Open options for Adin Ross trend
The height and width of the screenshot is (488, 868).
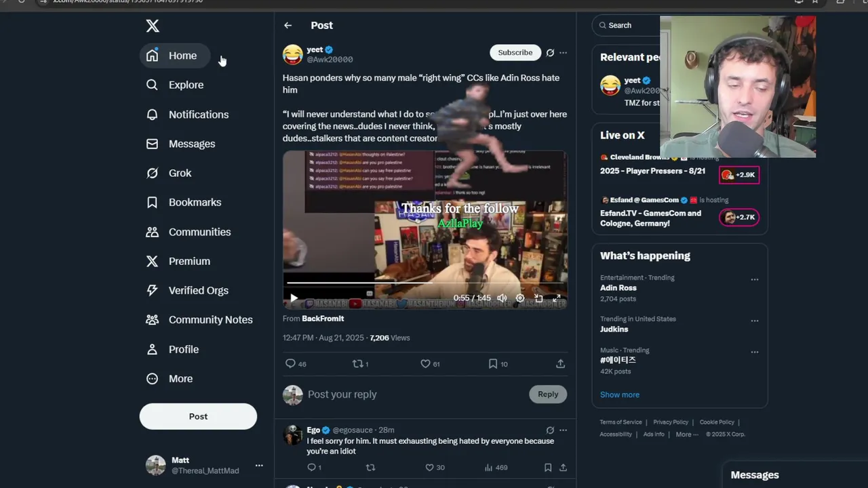(755, 279)
